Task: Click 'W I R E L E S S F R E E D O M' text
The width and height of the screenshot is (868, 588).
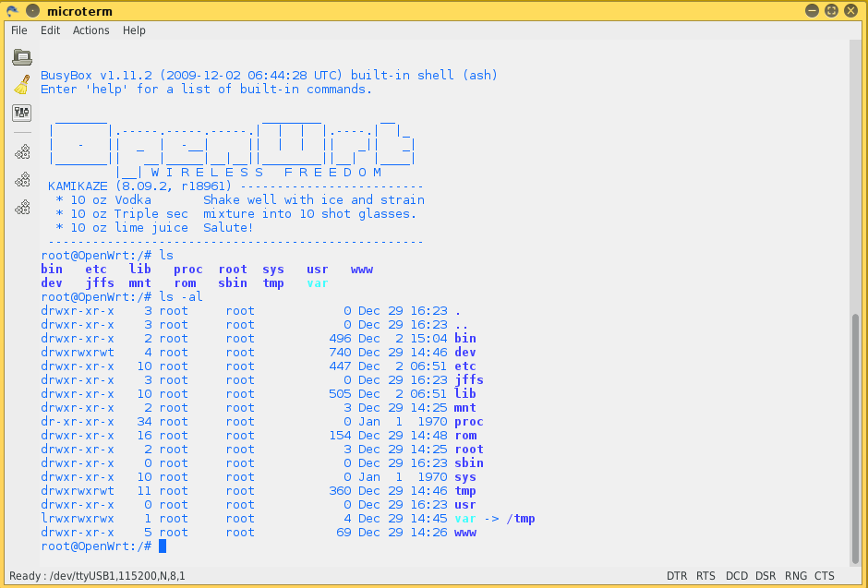Action: click(x=266, y=172)
